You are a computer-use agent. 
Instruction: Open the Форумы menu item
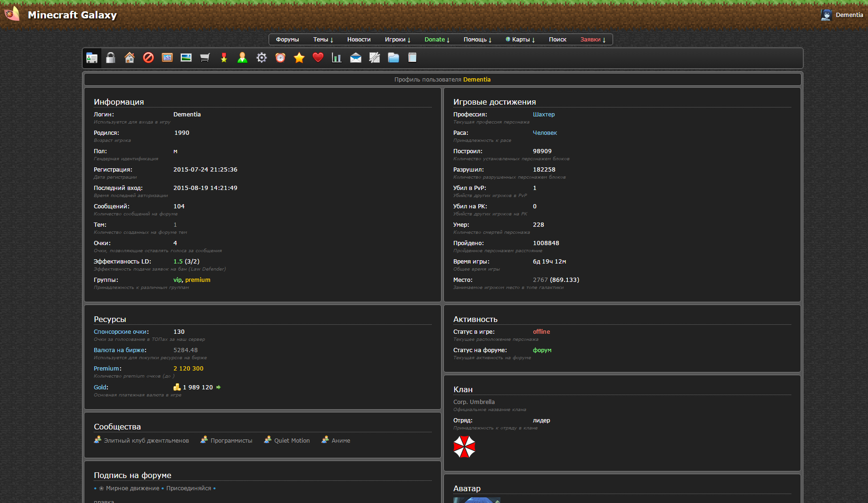click(287, 40)
